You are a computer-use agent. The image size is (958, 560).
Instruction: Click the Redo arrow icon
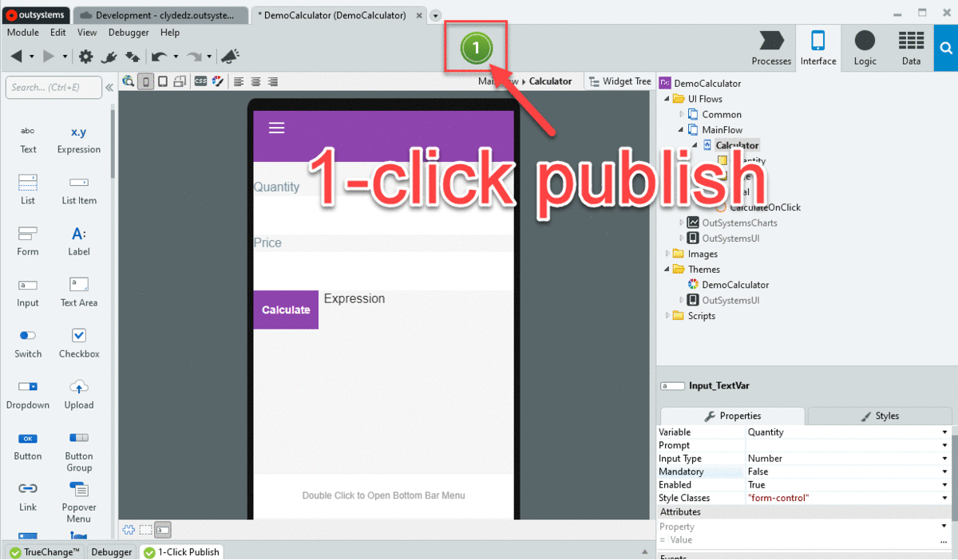pos(193,56)
